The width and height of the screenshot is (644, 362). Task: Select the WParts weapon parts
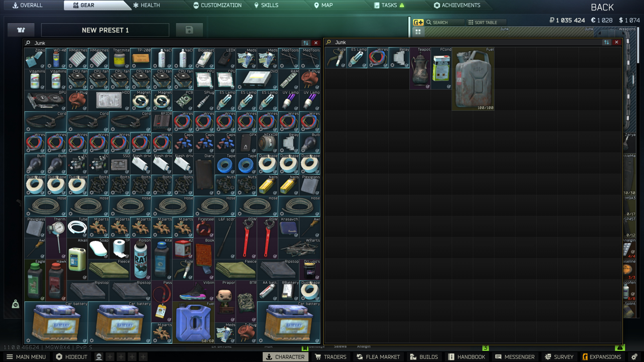click(x=299, y=248)
